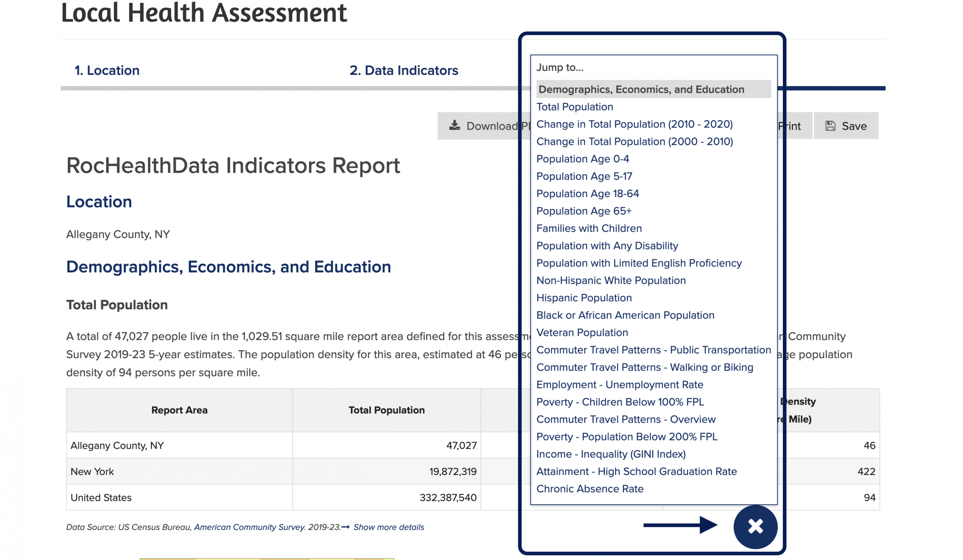Jump to Poverty - Population Below 200% FPL
The width and height of the screenshot is (963, 560).
(627, 437)
